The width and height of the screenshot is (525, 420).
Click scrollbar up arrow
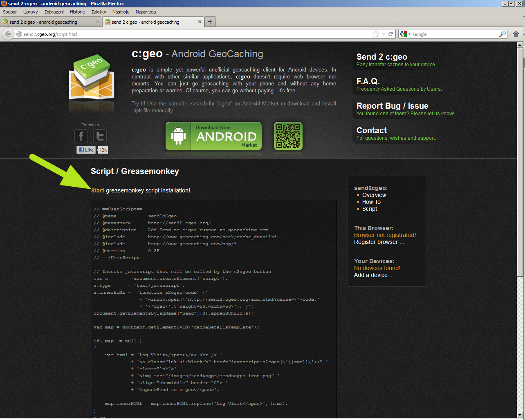click(x=521, y=45)
